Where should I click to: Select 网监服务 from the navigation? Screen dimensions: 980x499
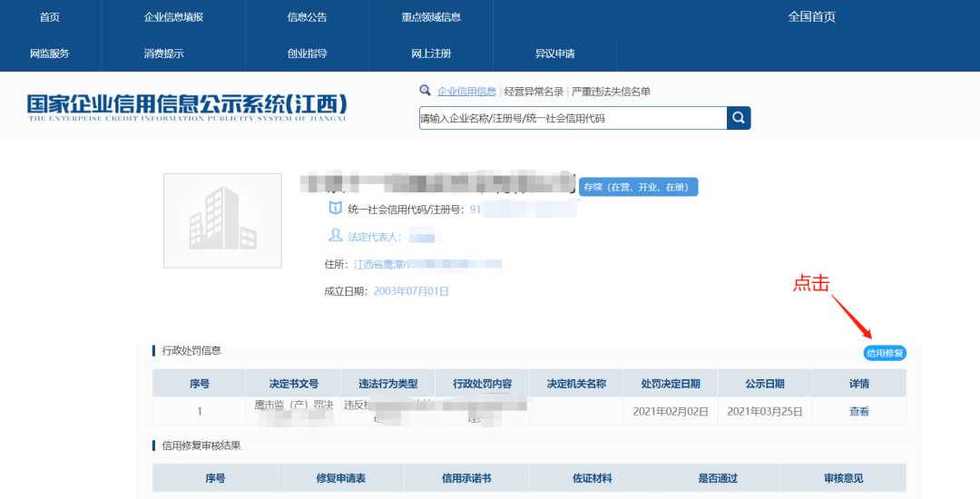(x=50, y=54)
